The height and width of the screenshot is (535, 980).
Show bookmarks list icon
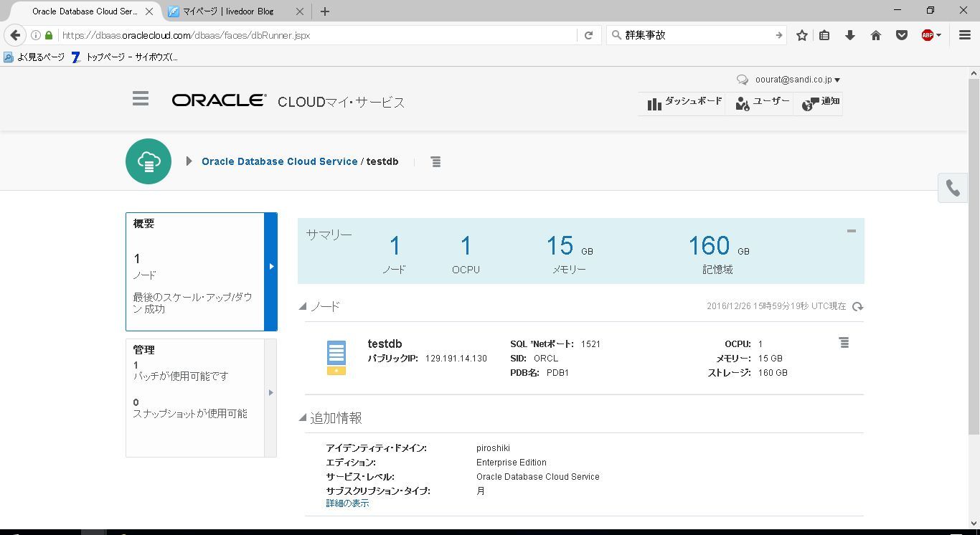point(825,35)
